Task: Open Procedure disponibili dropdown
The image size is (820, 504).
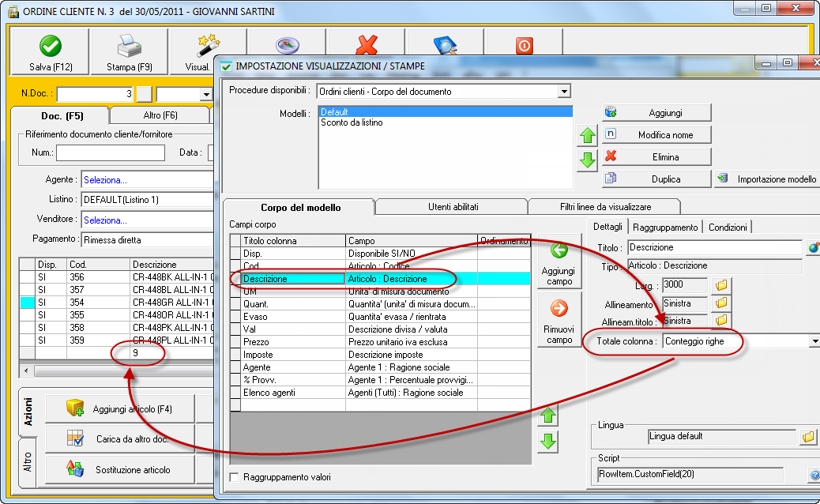Action: coord(564,92)
